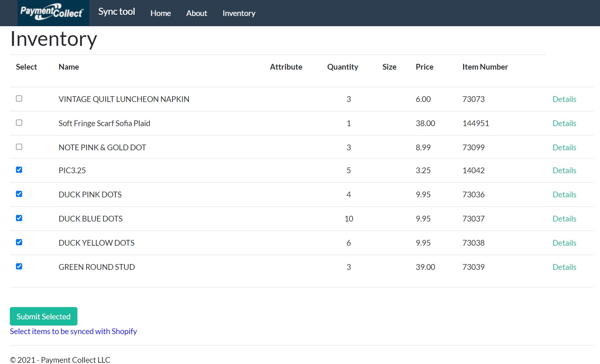The image size is (600, 364).
Task: Tick the Note Pink & Gold Dot checkbox
Action: (x=19, y=147)
